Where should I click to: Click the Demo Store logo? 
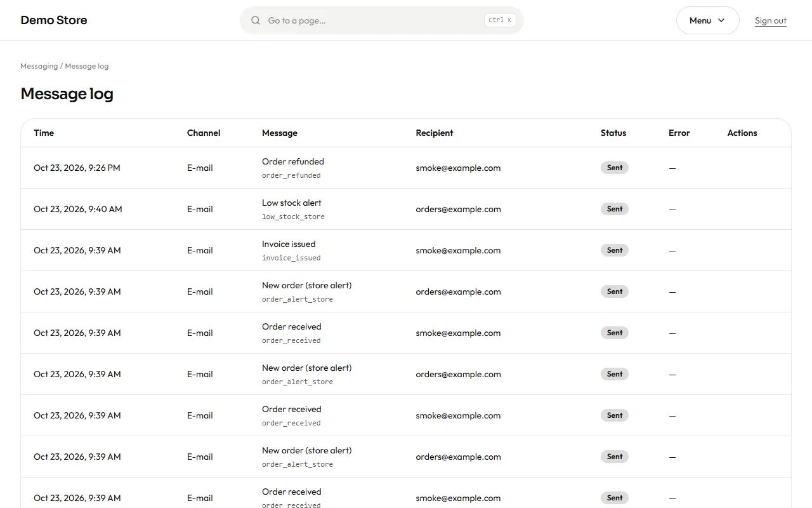point(54,20)
